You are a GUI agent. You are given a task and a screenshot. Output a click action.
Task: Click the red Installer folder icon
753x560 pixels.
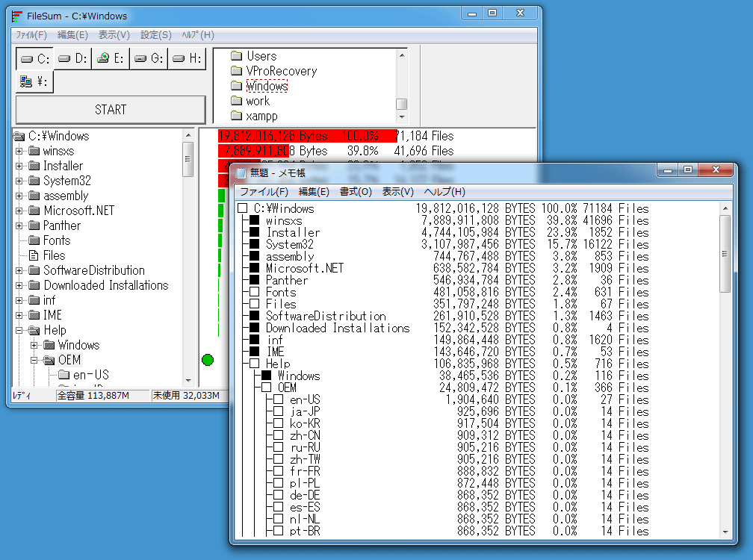click(34, 166)
